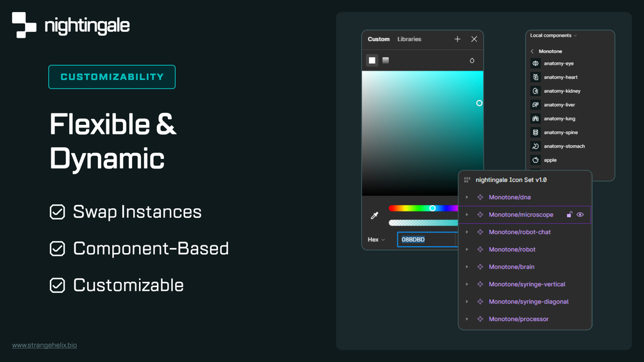
Task: Toggle lock on Monotone/microscope layer
Action: click(569, 215)
